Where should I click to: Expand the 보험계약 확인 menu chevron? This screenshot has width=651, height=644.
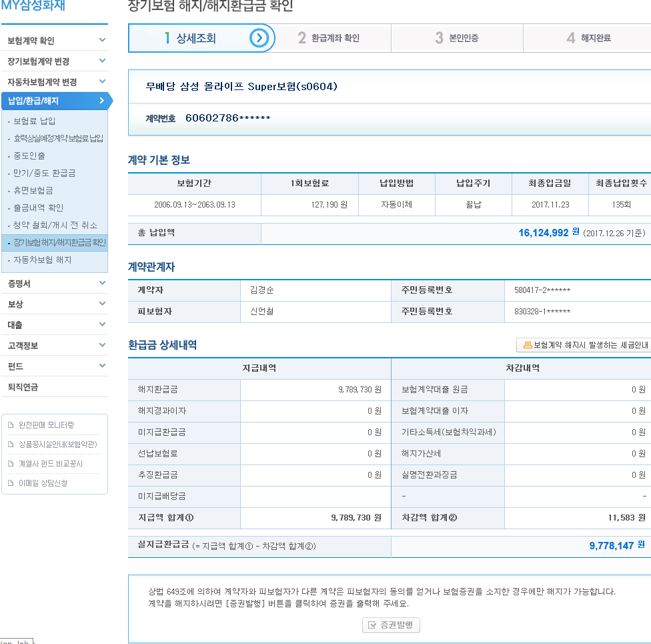(x=102, y=41)
